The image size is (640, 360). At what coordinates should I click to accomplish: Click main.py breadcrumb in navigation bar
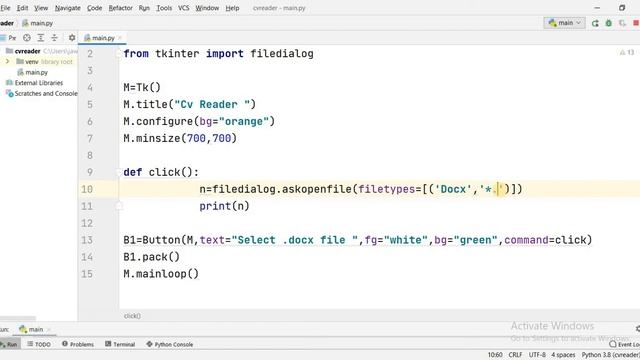38,23
